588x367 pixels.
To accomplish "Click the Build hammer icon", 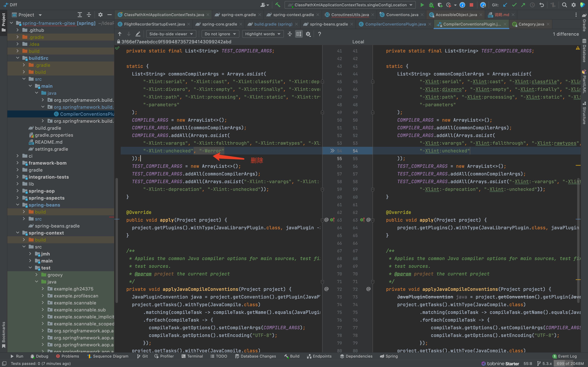I will pos(278,5).
